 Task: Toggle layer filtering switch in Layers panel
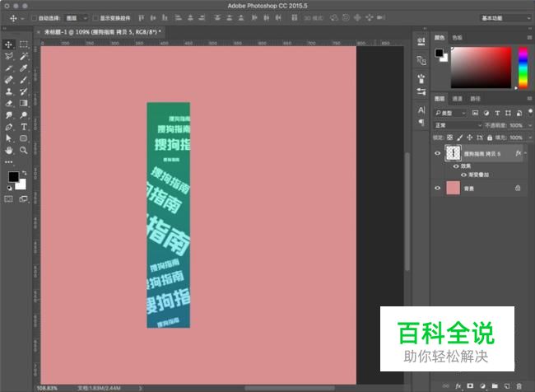tap(530, 112)
